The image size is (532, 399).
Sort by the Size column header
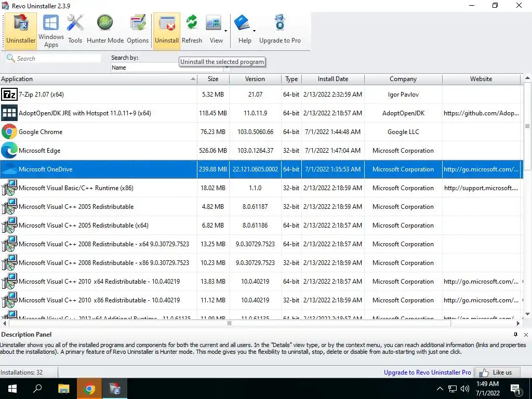213,79
